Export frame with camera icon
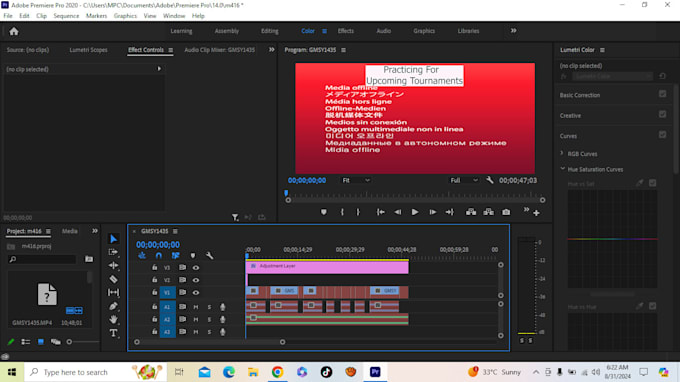Screen dimensions: 680x382 [x=506, y=212]
